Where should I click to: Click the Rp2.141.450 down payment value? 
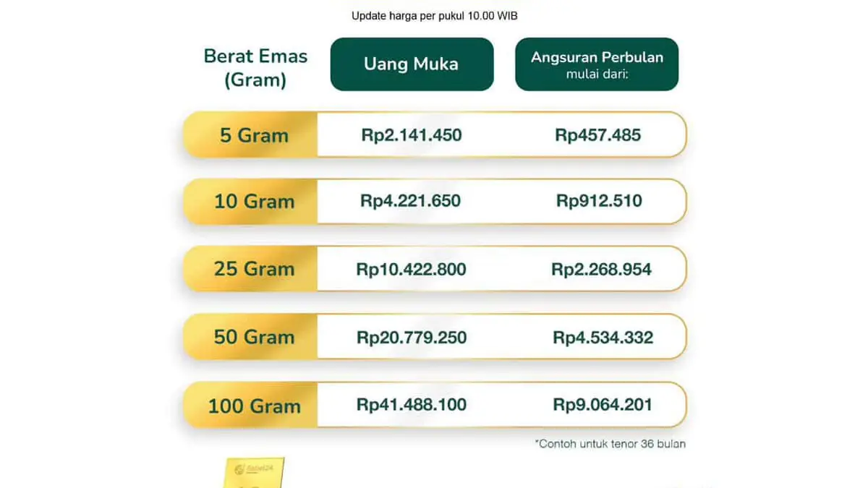click(x=412, y=135)
